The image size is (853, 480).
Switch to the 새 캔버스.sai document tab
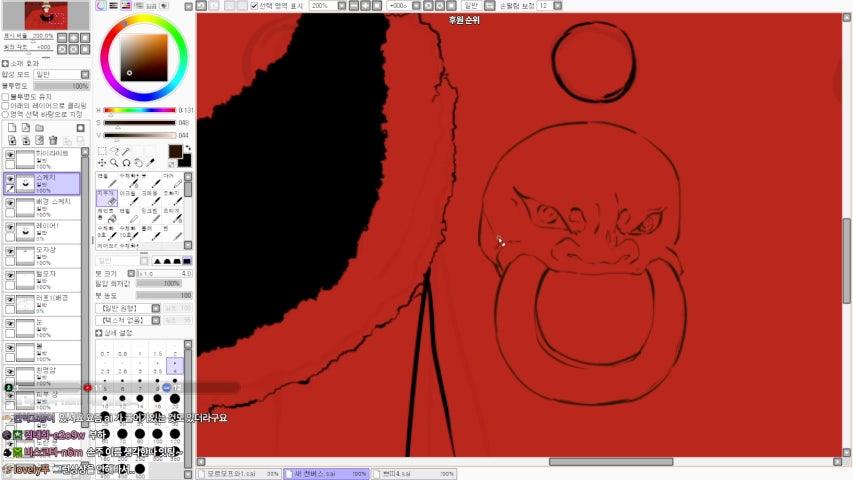[x=326, y=474]
